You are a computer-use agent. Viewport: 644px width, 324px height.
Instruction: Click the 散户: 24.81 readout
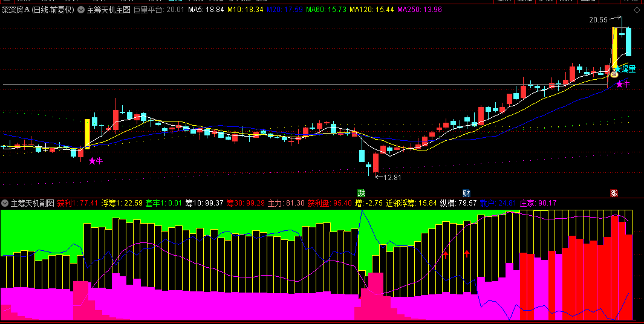pos(498,203)
